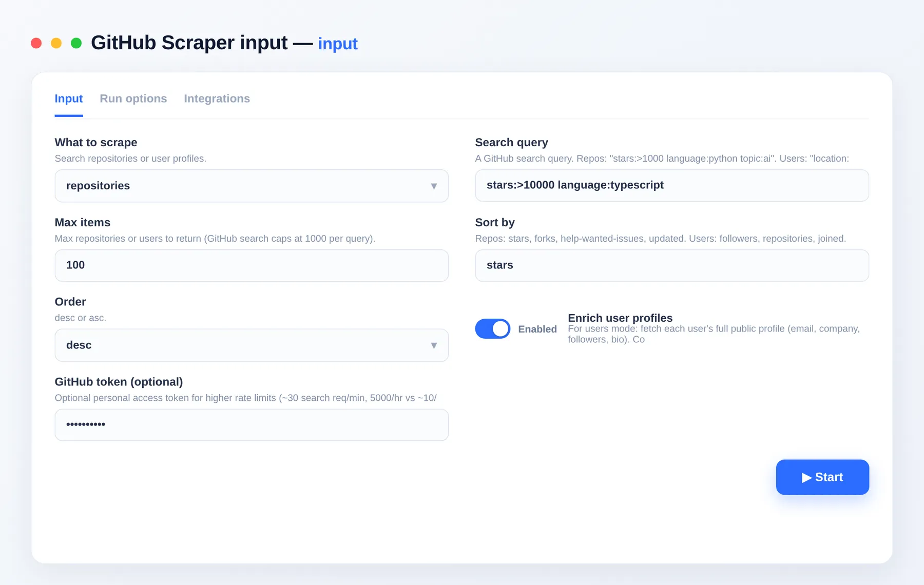Open the Run options tab
924x585 pixels.
click(x=133, y=99)
